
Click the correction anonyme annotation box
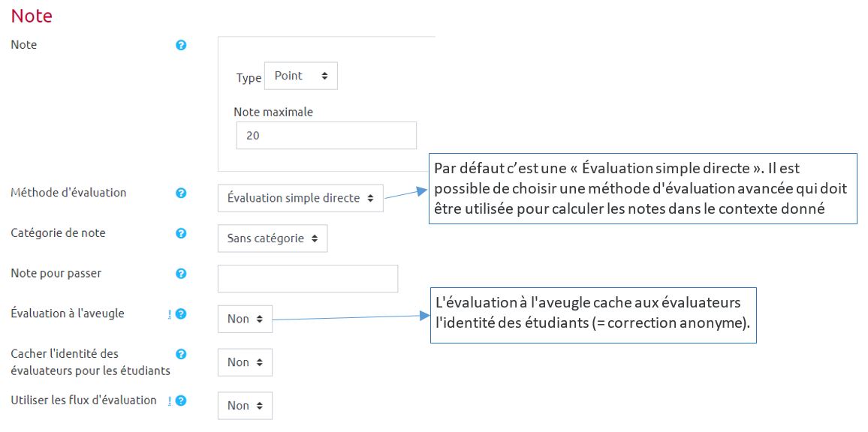click(x=592, y=316)
